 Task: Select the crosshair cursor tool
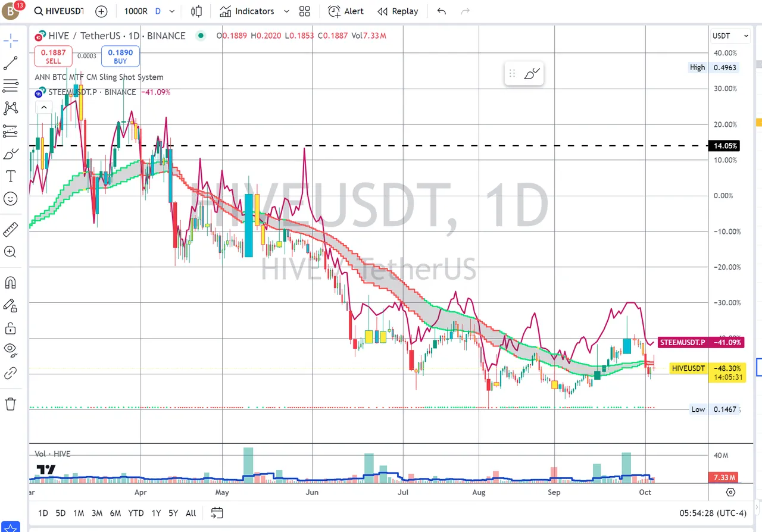tap(10, 40)
